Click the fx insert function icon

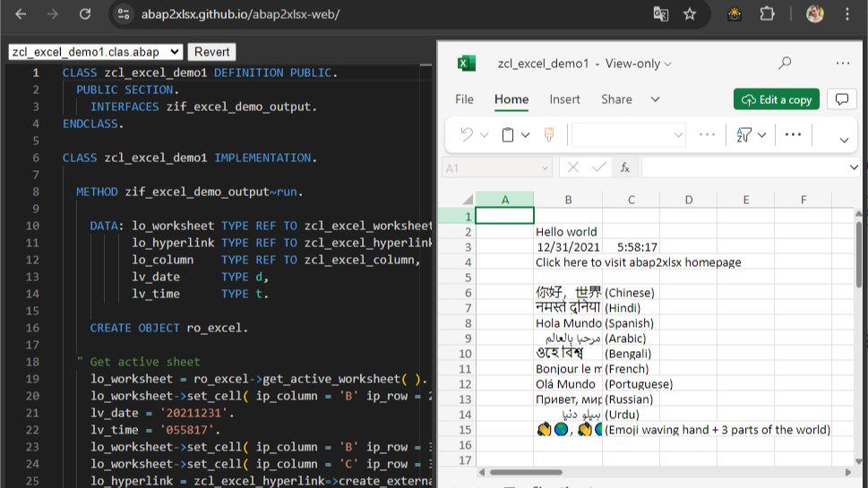click(625, 167)
